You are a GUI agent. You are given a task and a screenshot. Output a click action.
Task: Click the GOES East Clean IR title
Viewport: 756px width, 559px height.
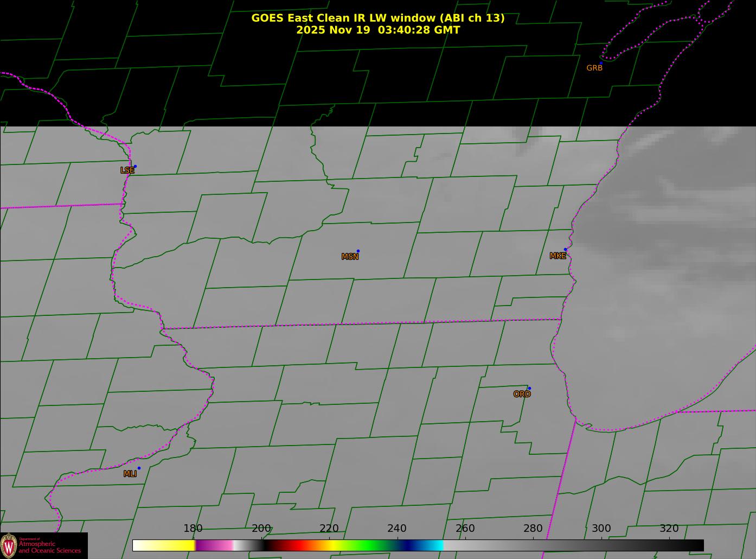point(377,18)
